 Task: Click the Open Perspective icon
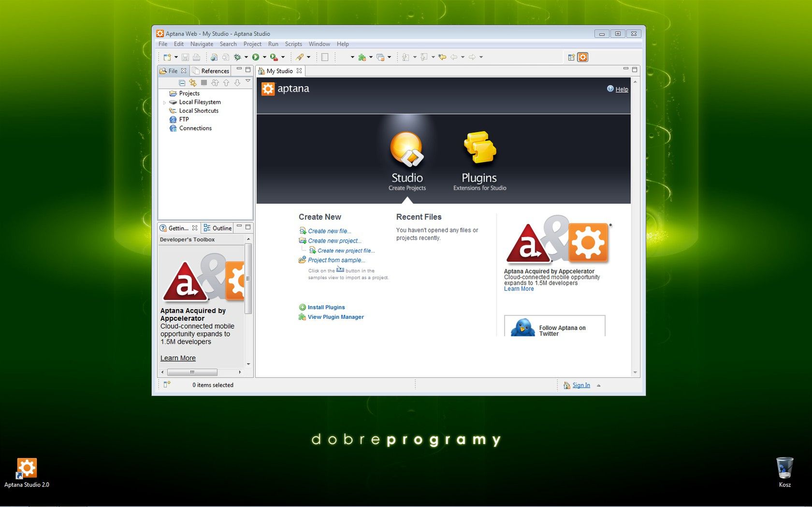[x=571, y=57]
